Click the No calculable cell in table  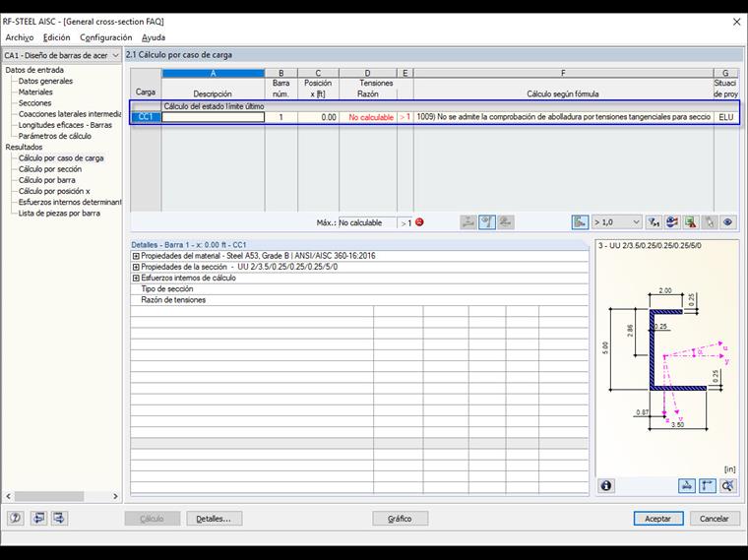(368, 117)
